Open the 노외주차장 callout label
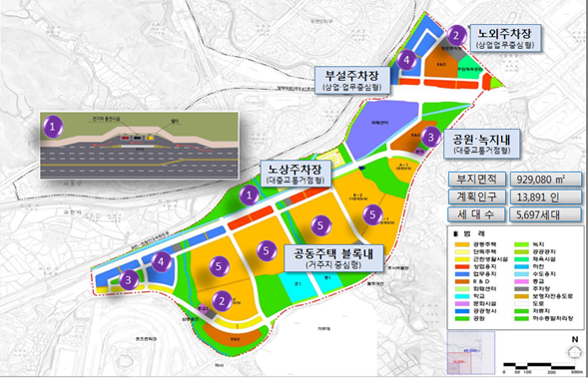This screenshot has height=378, width=588. [505, 38]
